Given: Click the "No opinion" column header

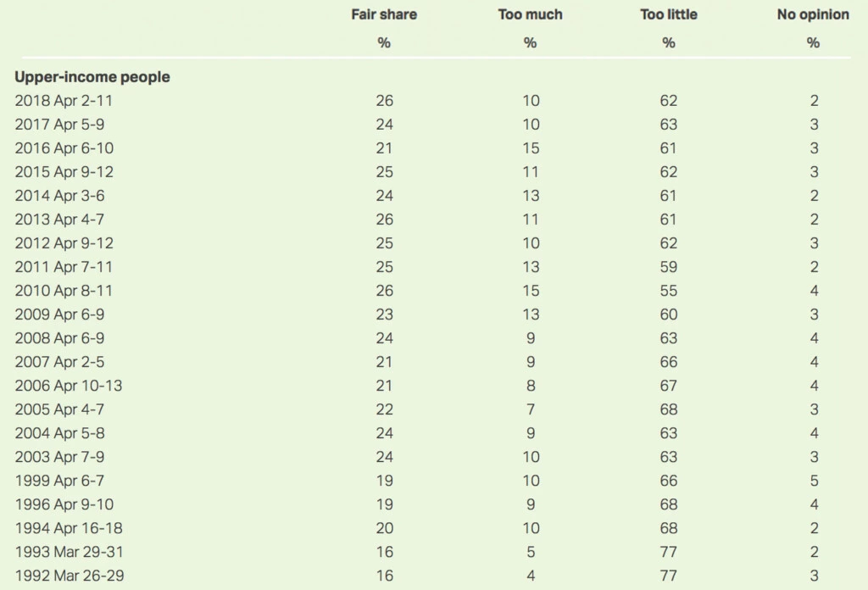Looking at the screenshot, I should pyautogui.click(x=813, y=14).
